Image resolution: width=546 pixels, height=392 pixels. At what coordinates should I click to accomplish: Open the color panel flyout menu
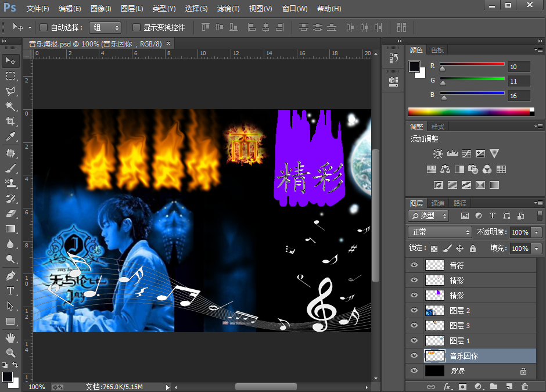point(538,50)
